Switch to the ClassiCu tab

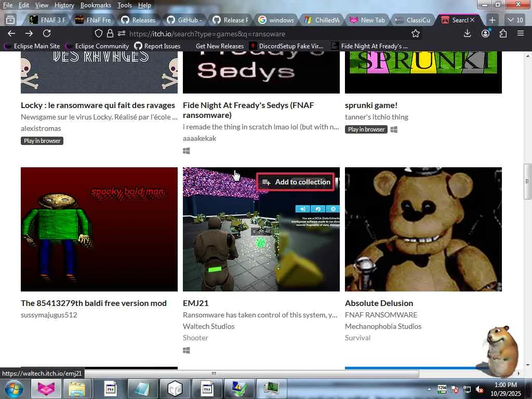[413, 20]
